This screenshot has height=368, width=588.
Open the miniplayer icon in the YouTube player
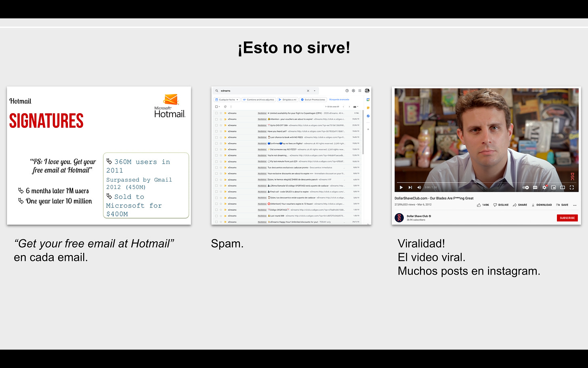pyautogui.click(x=553, y=187)
